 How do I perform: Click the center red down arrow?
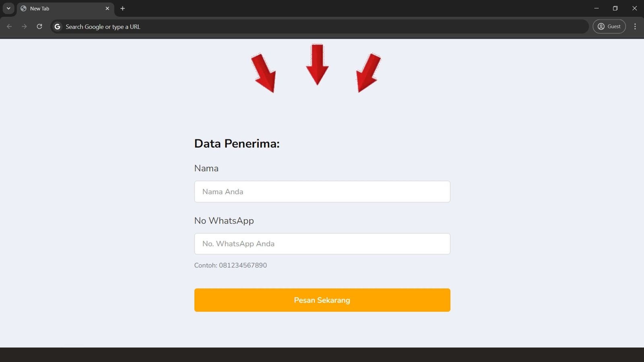[317, 64]
